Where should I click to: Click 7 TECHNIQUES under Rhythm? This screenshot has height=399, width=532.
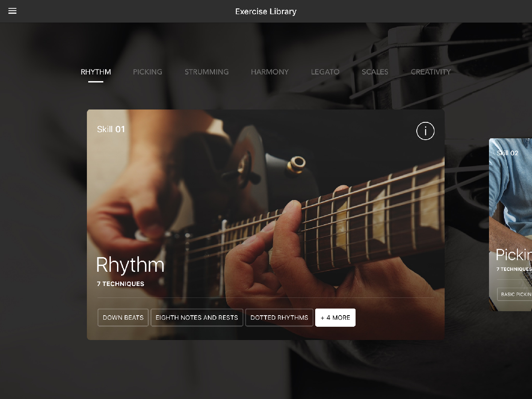(x=121, y=284)
